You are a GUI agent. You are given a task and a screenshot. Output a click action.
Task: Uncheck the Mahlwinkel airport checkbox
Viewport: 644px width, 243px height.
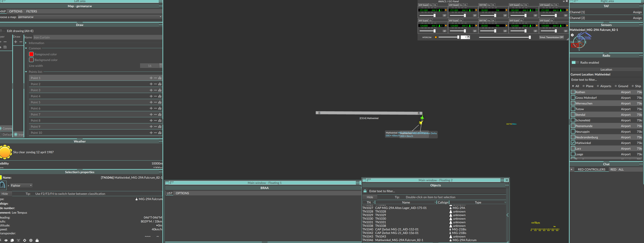573,143
